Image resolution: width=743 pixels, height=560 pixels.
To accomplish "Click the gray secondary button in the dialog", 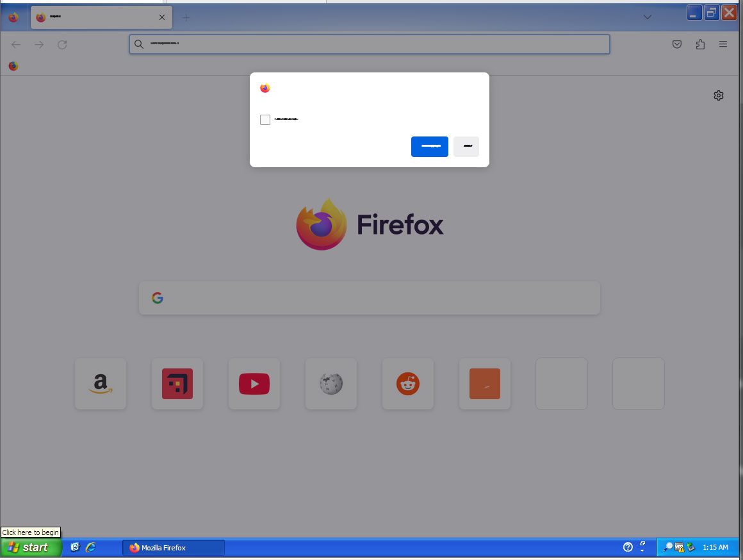I will (466, 147).
